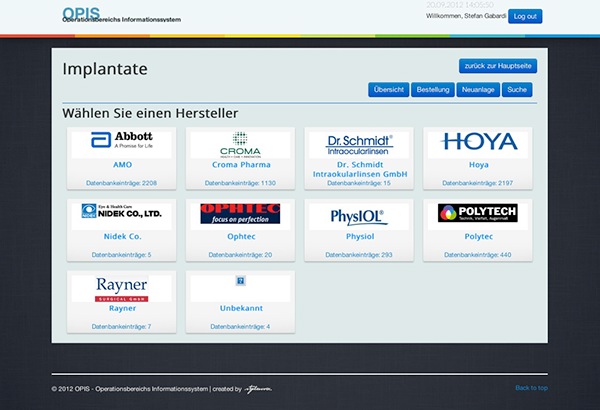
Task: Click the Polytech logo image
Action: click(x=478, y=213)
